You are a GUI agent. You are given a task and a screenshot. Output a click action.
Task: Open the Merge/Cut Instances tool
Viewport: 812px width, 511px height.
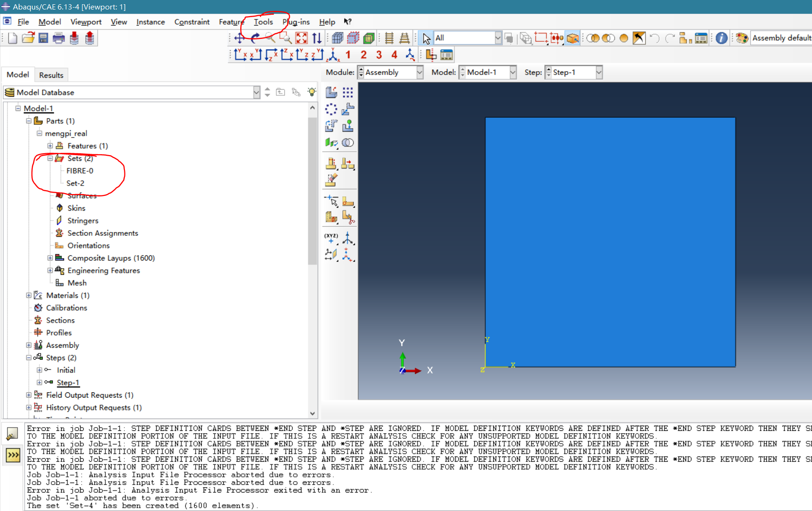tap(348, 142)
